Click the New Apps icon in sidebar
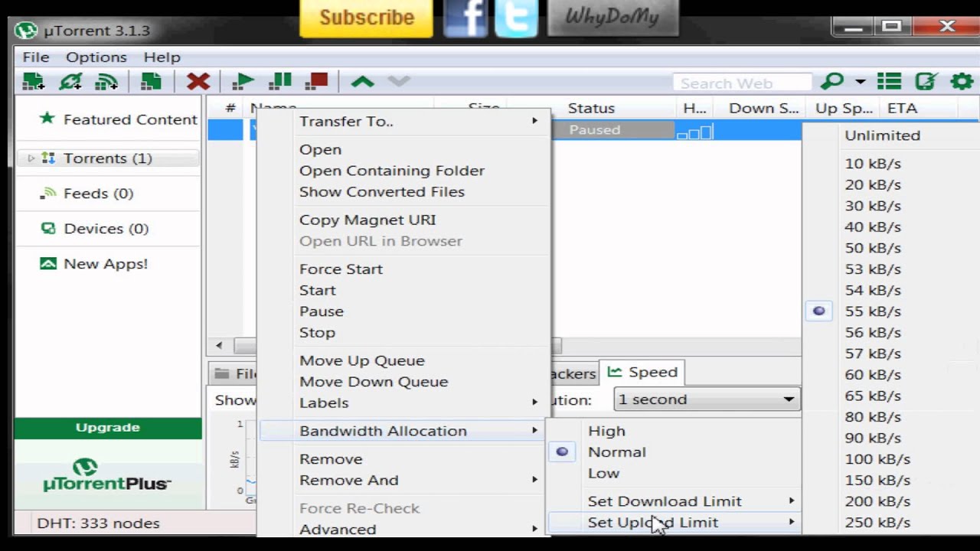This screenshot has width=980, height=551. (x=48, y=263)
